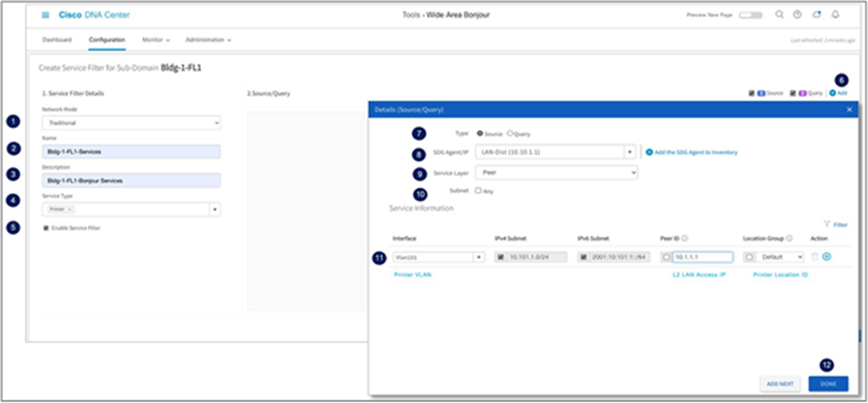Click the Filter link text

point(840,224)
